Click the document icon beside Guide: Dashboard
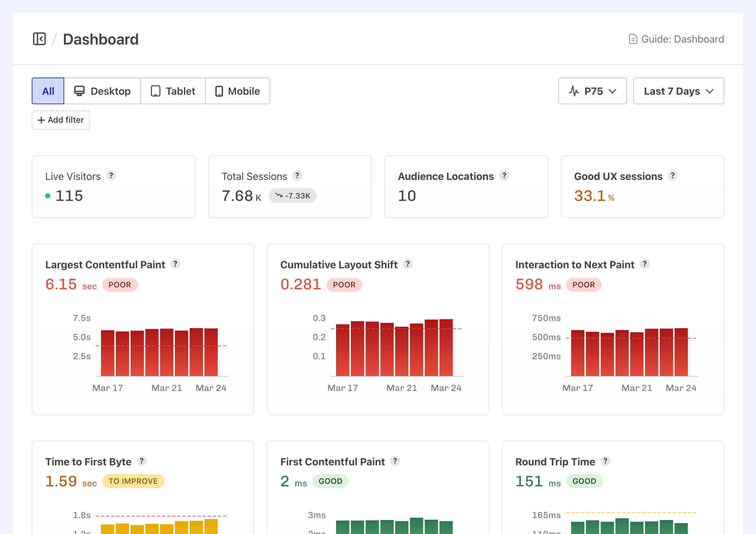This screenshot has width=756, height=534. [x=633, y=39]
